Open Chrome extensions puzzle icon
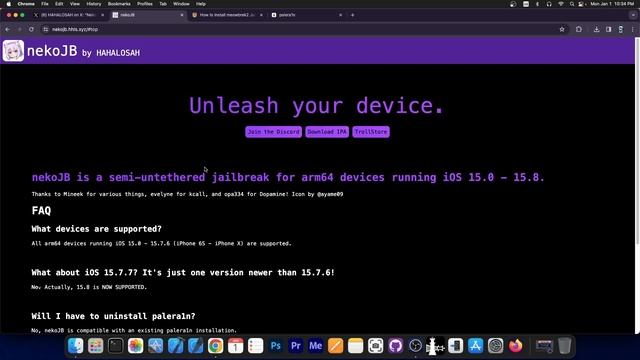This screenshot has width=640, height=360. [579, 29]
